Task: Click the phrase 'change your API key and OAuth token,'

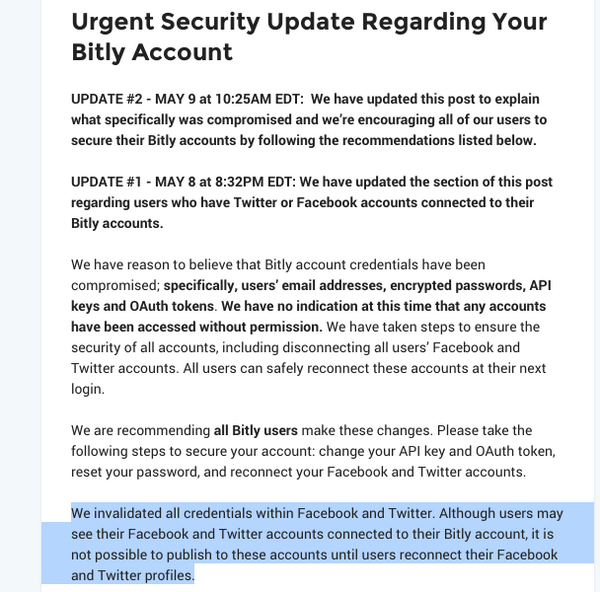Action: [437, 451]
